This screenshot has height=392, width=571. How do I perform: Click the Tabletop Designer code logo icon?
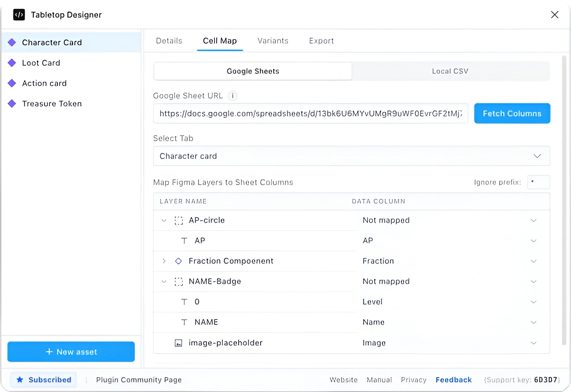click(19, 15)
